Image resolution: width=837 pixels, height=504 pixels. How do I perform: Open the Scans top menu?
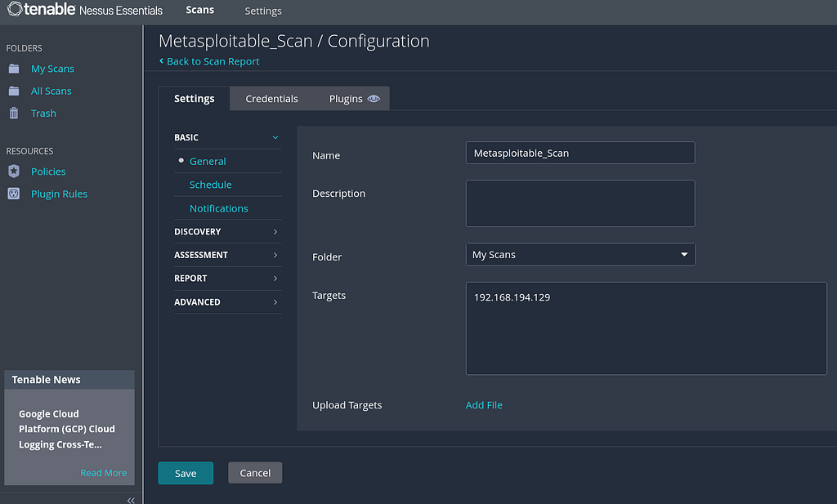[x=199, y=10]
